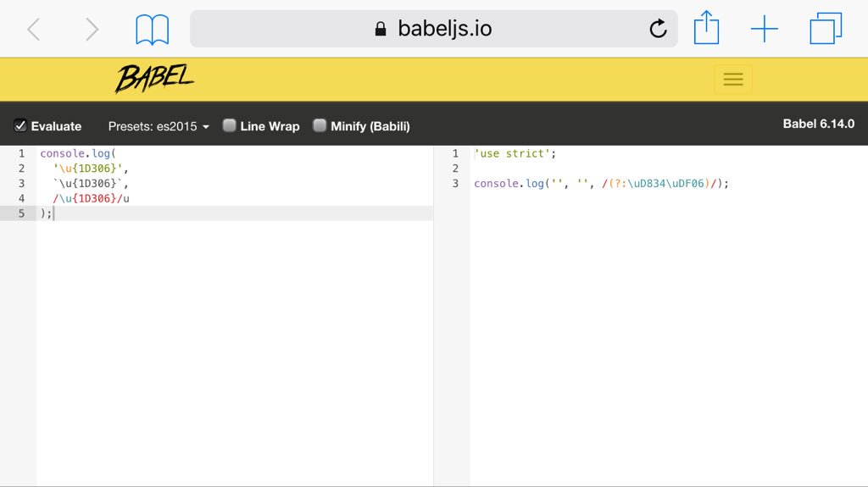The width and height of the screenshot is (868, 487).
Task: Open the Safari share sheet
Action: click(x=706, y=27)
